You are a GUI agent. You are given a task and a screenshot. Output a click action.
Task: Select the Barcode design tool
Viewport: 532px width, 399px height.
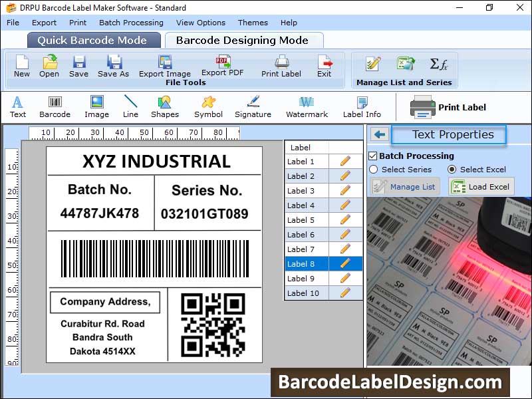(x=55, y=106)
